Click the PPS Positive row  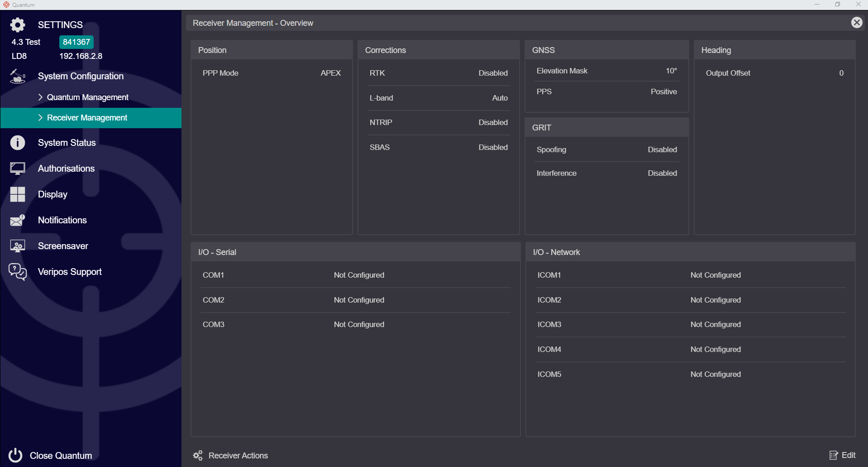607,91
